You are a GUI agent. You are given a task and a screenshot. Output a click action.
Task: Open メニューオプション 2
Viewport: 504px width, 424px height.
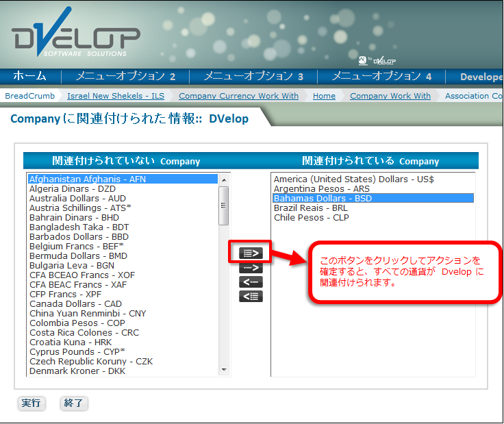[x=125, y=77]
